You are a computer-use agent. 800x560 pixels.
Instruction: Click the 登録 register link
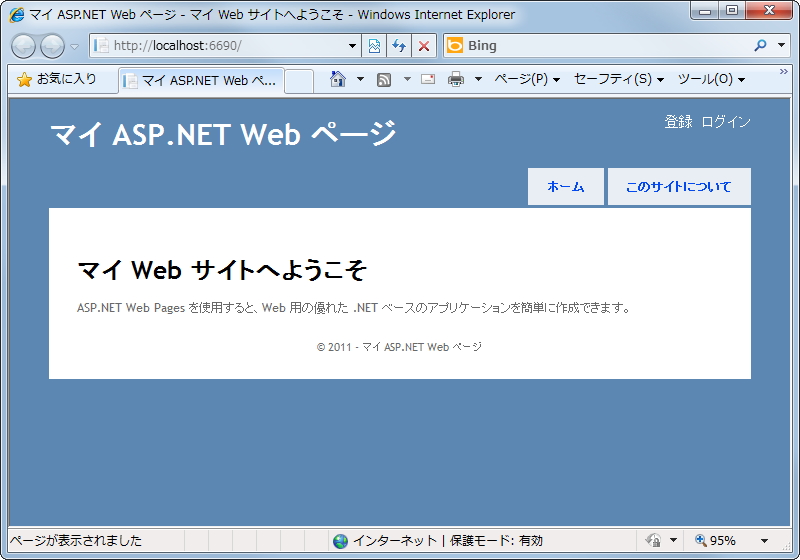(678, 122)
